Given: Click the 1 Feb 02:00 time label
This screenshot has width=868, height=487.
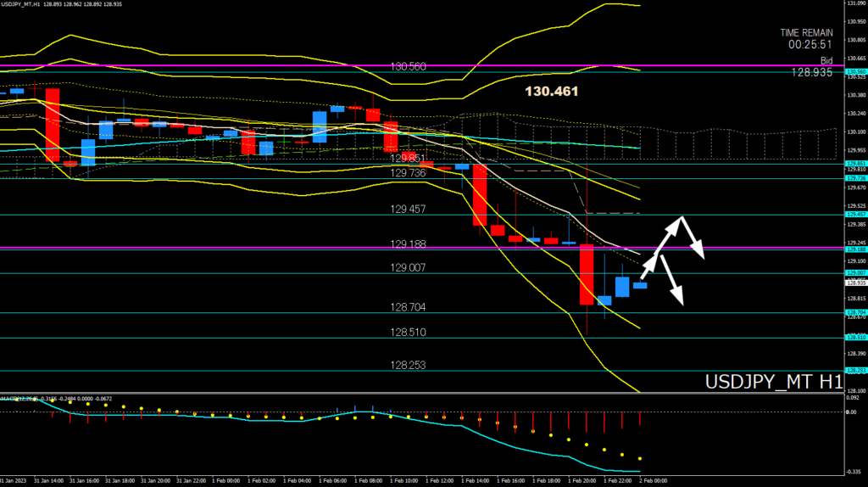Looking at the screenshot, I should [x=261, y=481].
